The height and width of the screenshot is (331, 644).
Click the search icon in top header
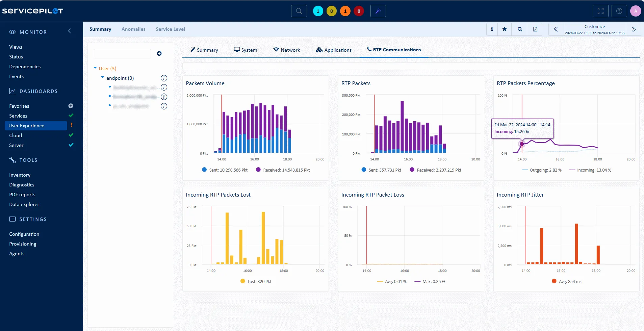pos(299,11)
